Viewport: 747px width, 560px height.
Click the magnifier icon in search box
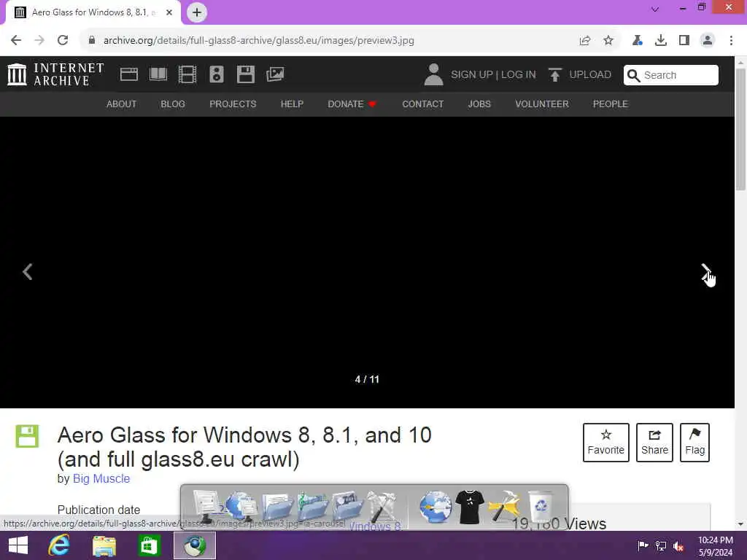pos(633,75)
